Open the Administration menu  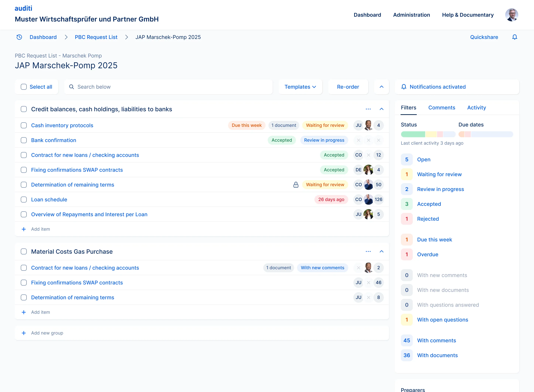click(x=411, y=15)
